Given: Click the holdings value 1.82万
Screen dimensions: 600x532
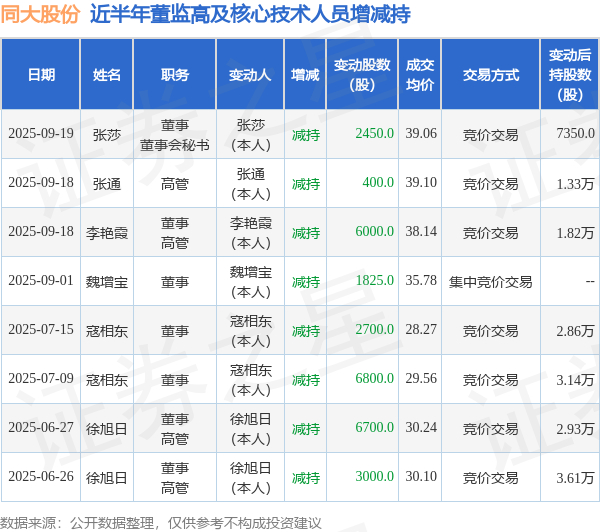Looking at the screenshot, I should click(x=576, y=233).
